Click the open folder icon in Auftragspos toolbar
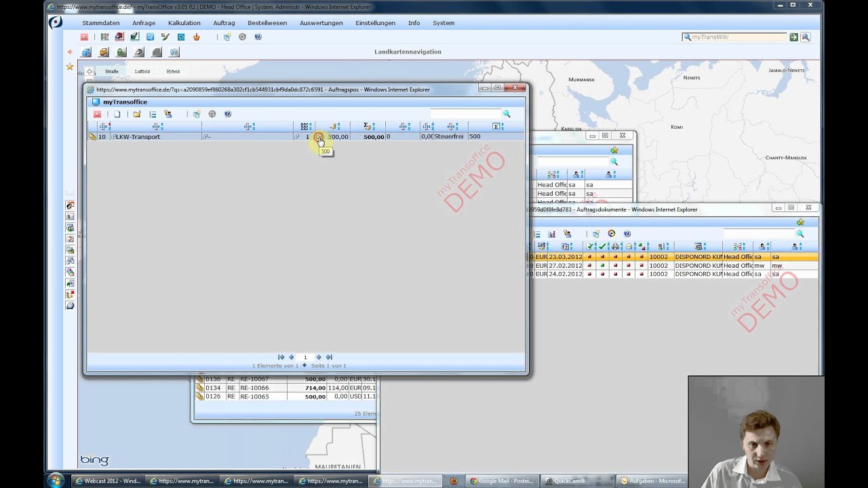Screen dimensions: 868x488 coord(137,114)
